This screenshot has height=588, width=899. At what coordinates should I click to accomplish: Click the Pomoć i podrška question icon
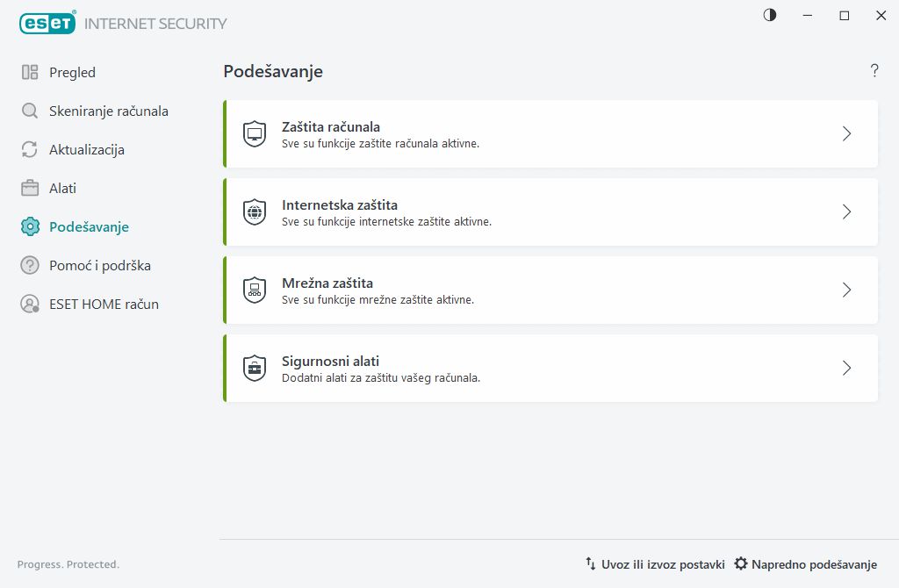click(x=30, y=266)
